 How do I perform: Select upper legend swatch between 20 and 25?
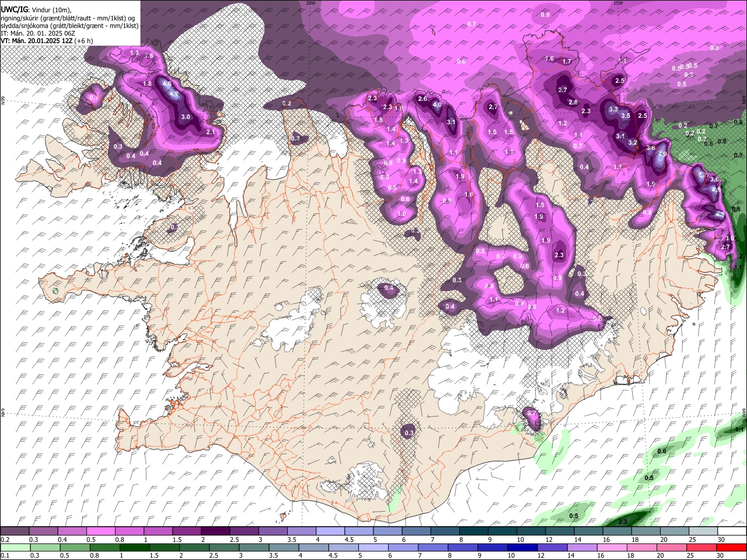[675, 531]
